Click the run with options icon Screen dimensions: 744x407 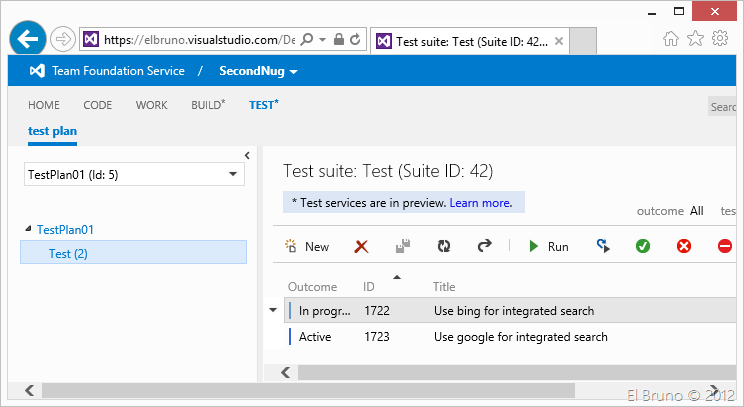tap(603, 246)
